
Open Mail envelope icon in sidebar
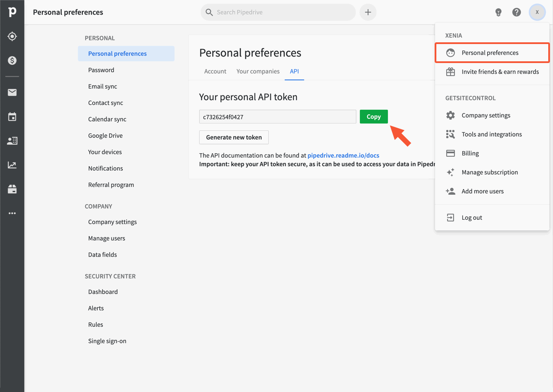pos(12,92)
